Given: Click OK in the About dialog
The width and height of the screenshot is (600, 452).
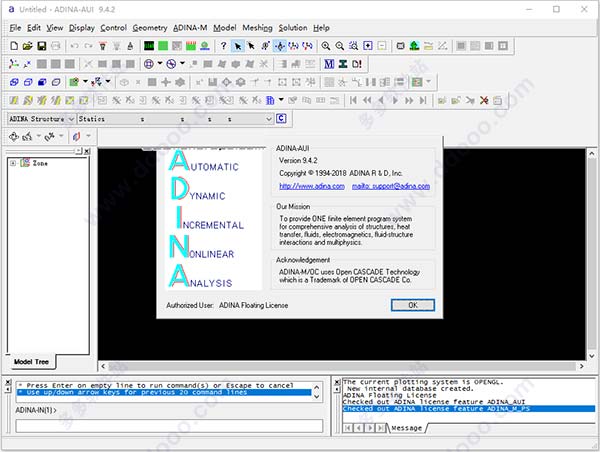Looking at the screenshot, I should click(x=413, y=305).
